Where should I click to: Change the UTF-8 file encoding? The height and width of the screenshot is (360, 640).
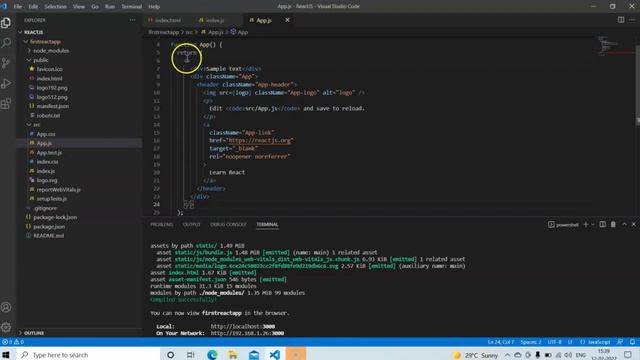pos(554,342)
